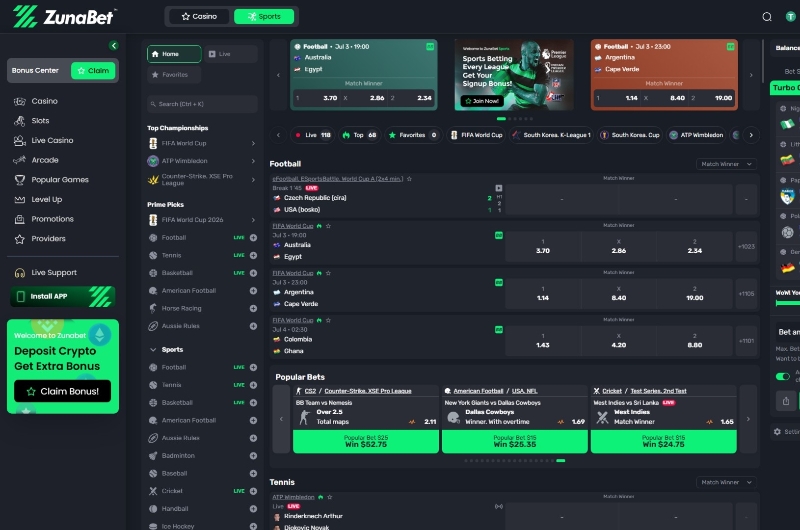Show more markets +1105 for Argentina match

pyautogui.click(x=746, y=294)
